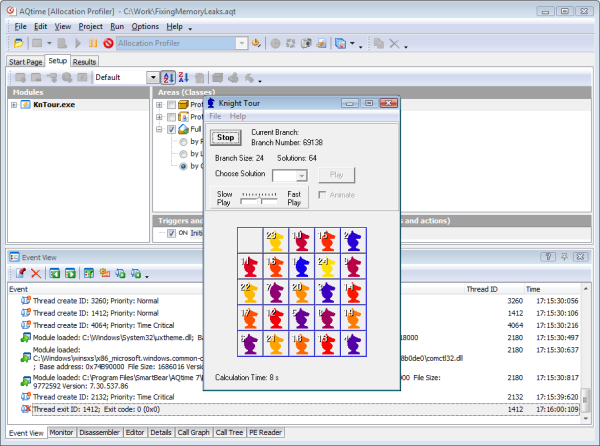Open the Choose Solution dropdown
This screenshot has width=600, height=446.
(x=302, y=176)
